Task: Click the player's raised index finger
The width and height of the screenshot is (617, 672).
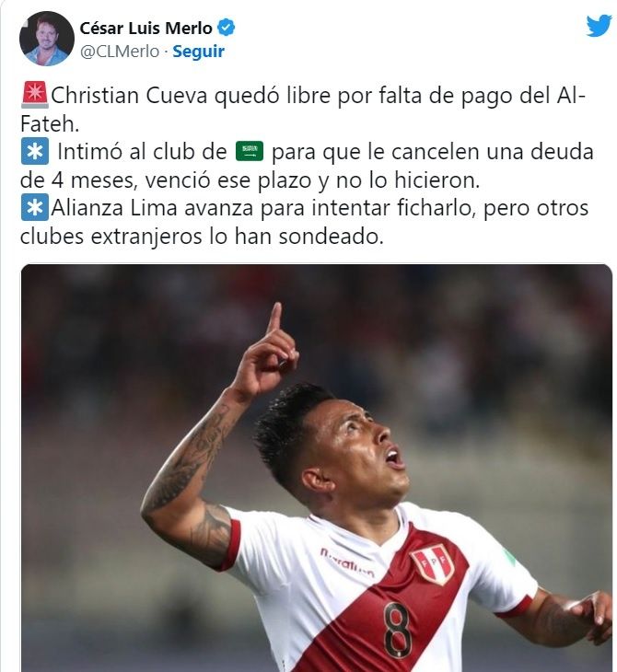Action: coord(274,318)
